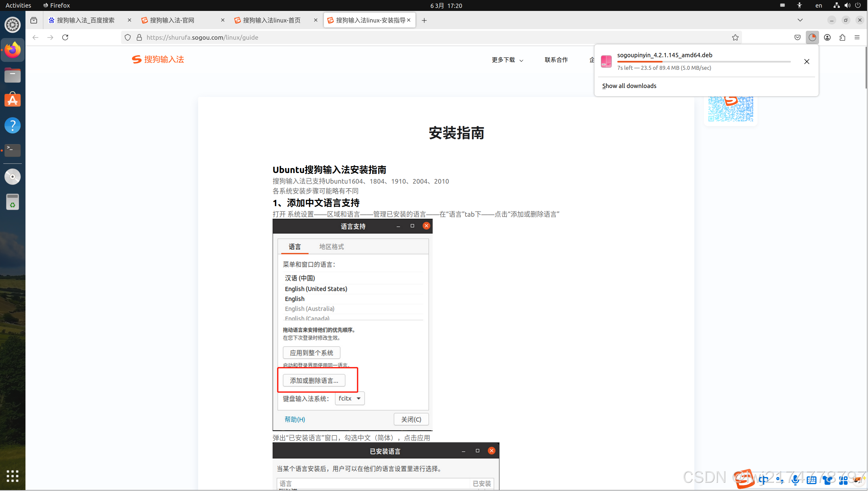Open Terminal from the dock
Screen dimensions: 868x491
13,151
